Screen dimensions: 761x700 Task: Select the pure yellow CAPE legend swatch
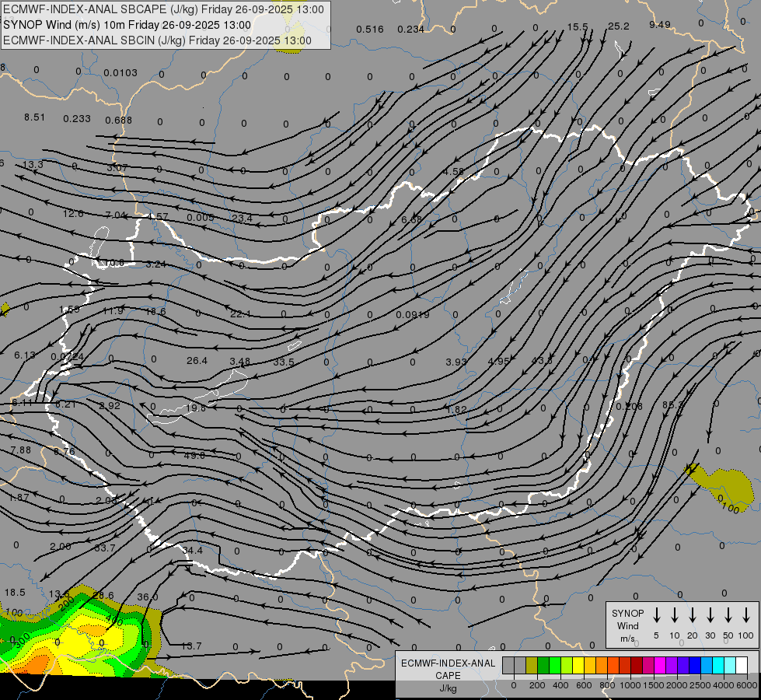[578, 666]
